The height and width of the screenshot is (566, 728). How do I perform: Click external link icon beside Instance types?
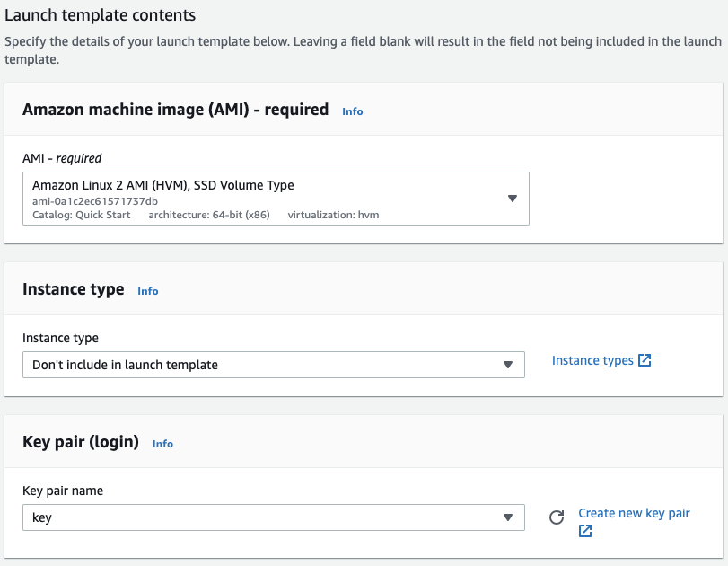point(645,360)
